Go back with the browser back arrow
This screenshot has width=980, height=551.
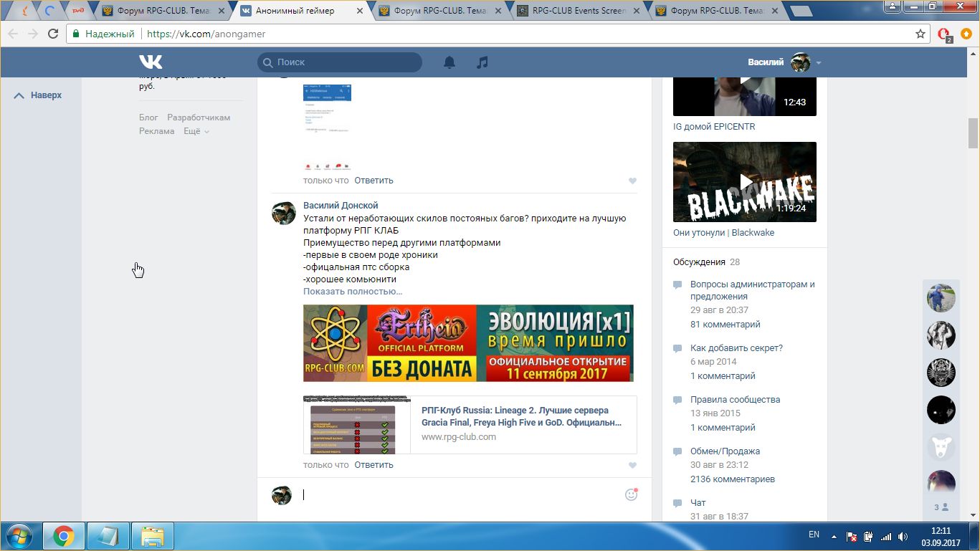(x=13, y=34)
